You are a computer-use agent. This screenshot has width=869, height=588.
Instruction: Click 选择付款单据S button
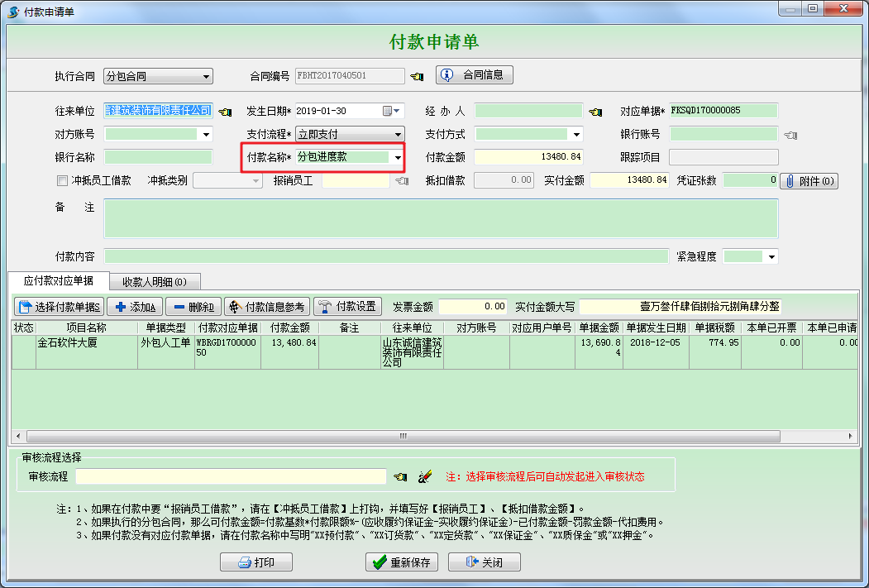point(60,307)
